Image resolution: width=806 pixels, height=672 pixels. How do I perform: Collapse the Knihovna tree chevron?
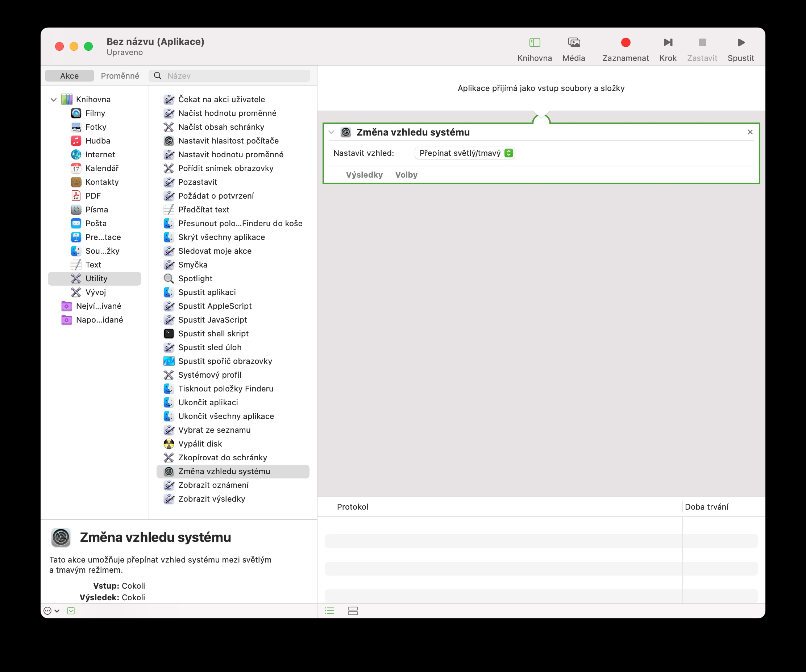[54, 100]
